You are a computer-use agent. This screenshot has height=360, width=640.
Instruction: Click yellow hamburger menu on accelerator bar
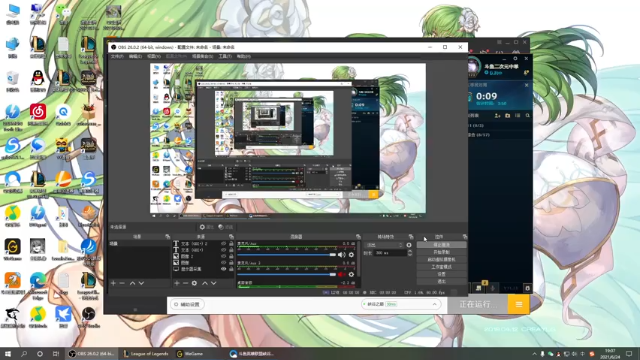pos(518,304)
